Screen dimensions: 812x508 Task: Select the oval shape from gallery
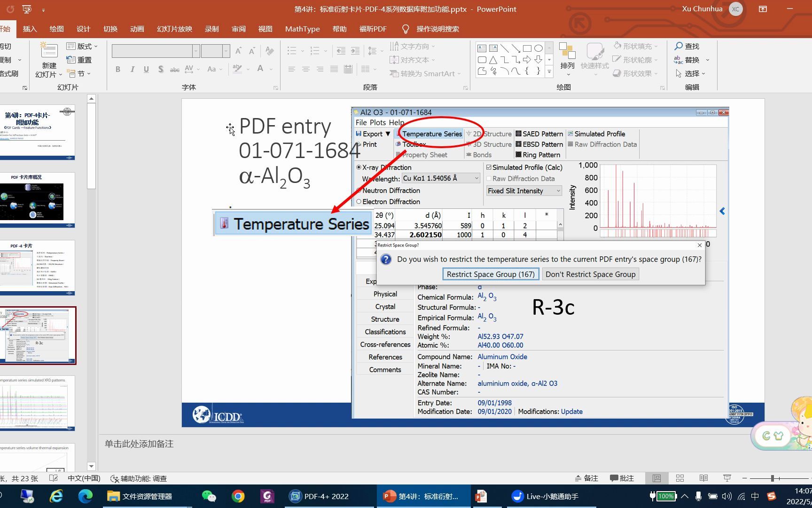pyautogui.click(x=539, y=48)
